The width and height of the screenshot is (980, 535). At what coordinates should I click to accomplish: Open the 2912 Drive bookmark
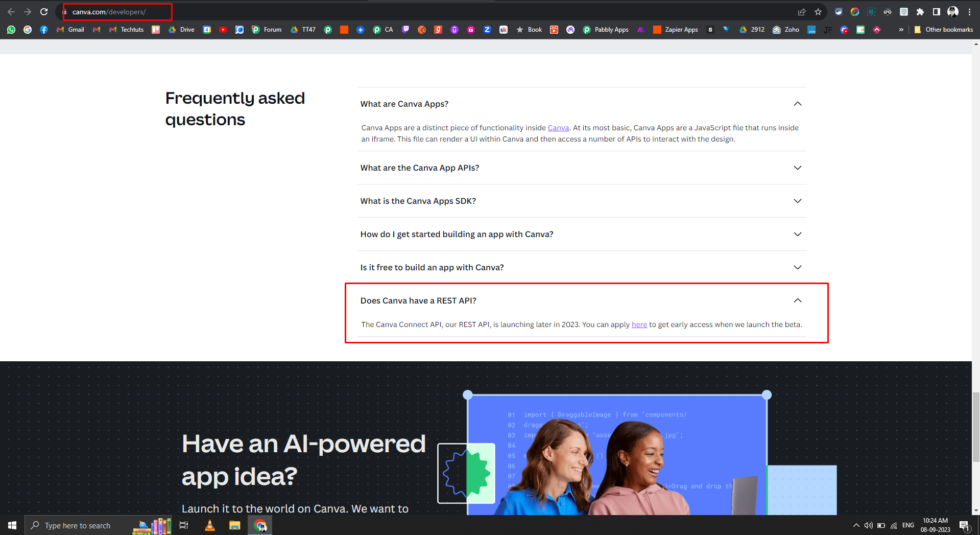click(752, 30)
